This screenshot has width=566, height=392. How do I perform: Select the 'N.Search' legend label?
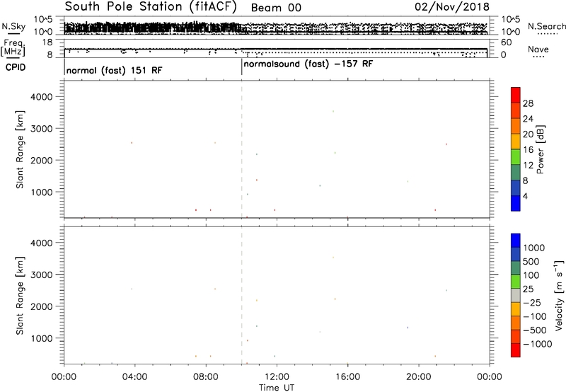pos(547,26)
